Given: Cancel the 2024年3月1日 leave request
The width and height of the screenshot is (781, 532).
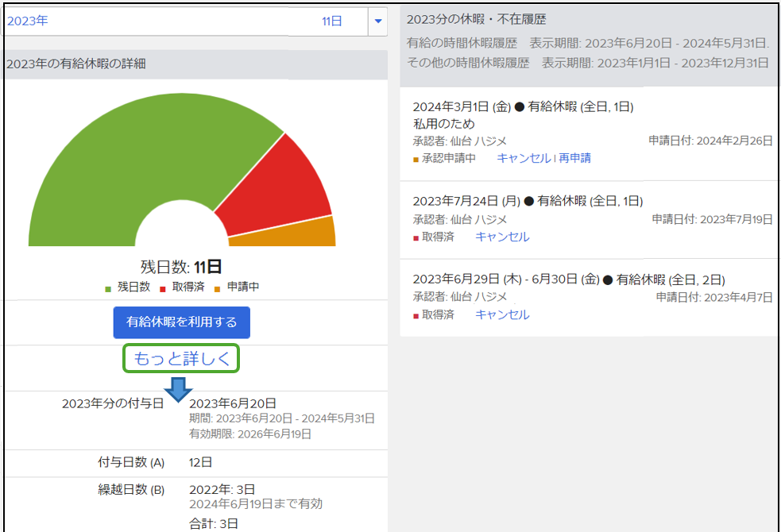Looking at the screenshot, I should pyautogui.click(x=524, y=158).
